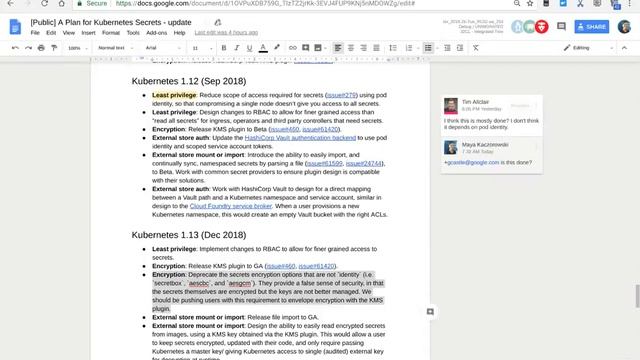Select the Paint format tool

[54, 48]
